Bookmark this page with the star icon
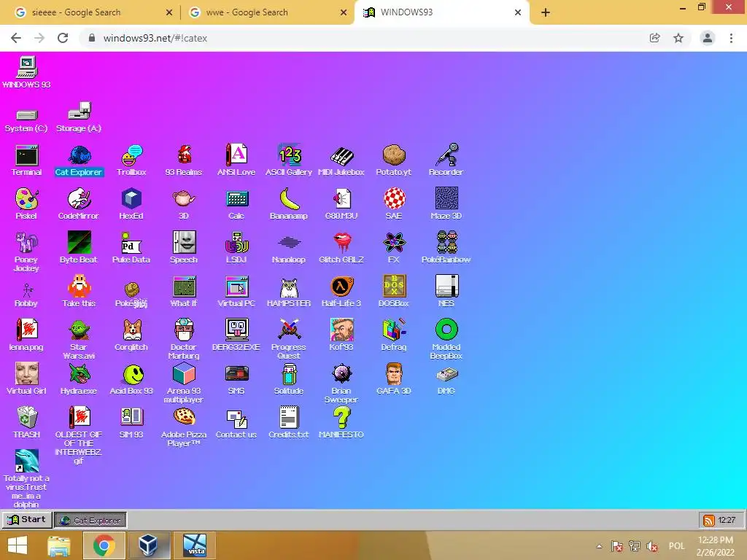 (678, 38)
